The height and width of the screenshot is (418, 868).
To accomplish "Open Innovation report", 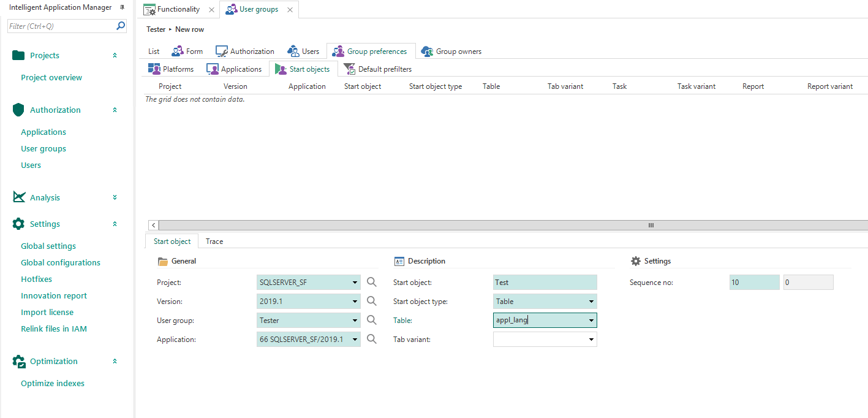I will [54, 295].
